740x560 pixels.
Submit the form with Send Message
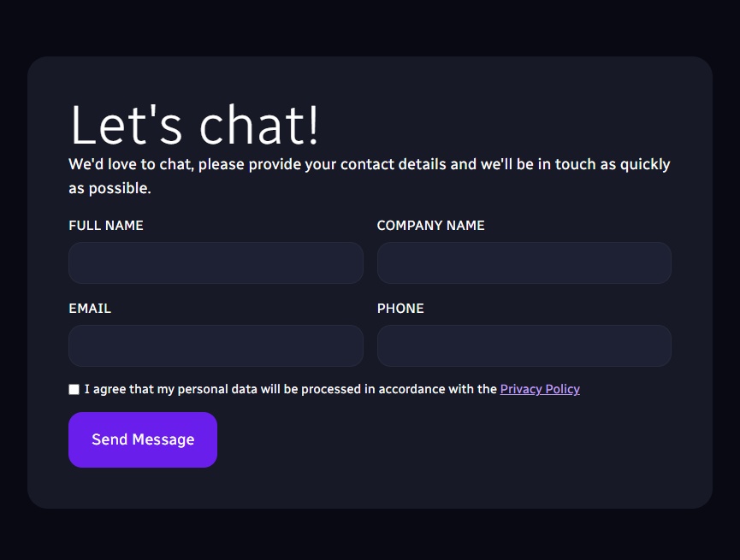(143, 439)
